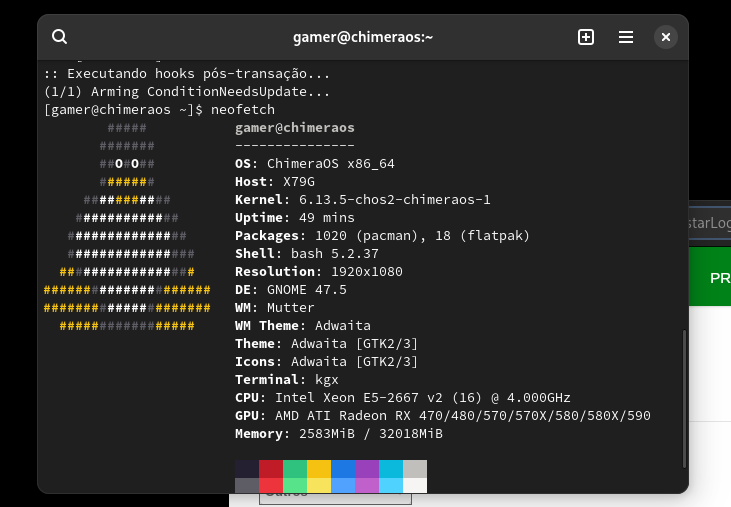Click the window title gamer@chimeraos:~
Screen dimensions: 731x507
363,37
